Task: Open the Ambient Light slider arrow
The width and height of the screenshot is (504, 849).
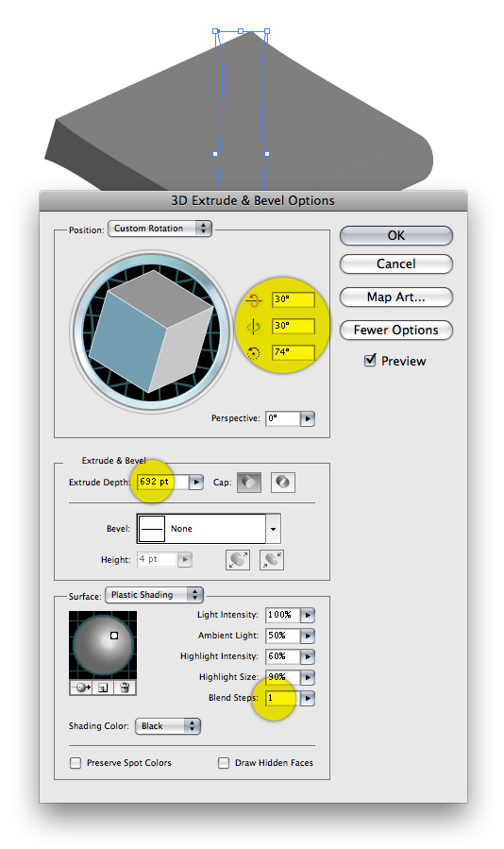Action: pos(308,636)
